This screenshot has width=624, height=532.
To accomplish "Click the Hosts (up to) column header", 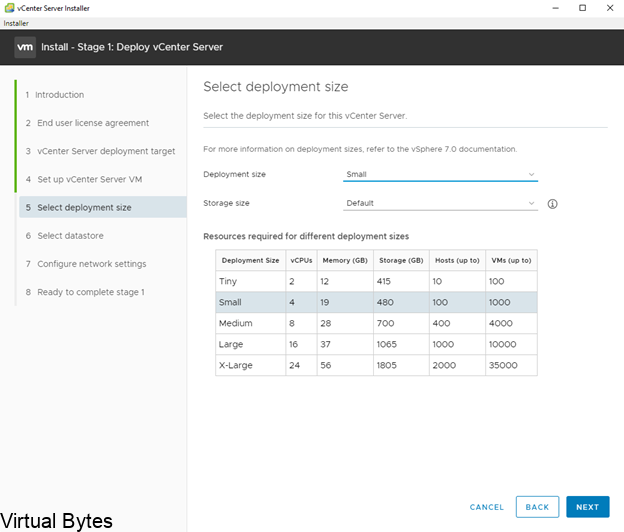I will tap(457, 260).
